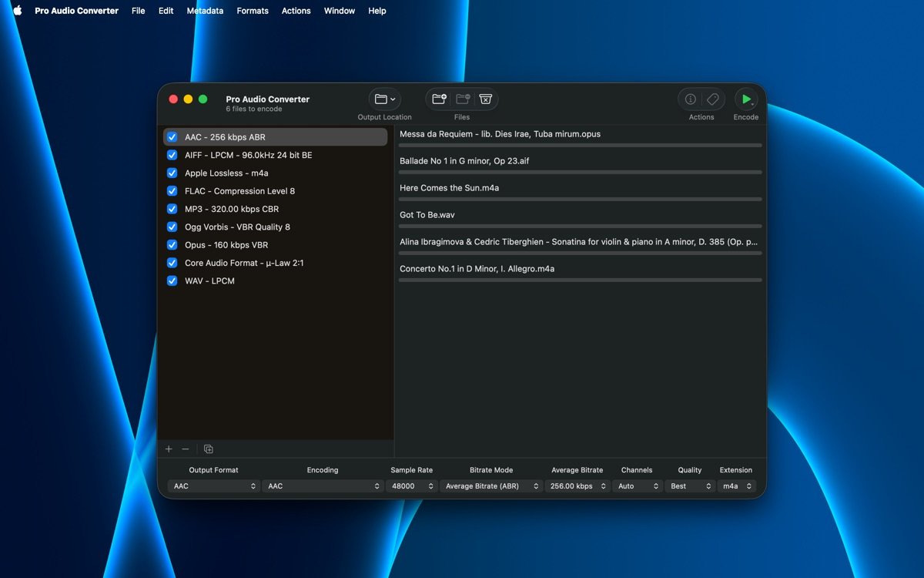Click progress bar under Concerto No.1
Screen dimensions: 924x578
[x=580, y=280]
